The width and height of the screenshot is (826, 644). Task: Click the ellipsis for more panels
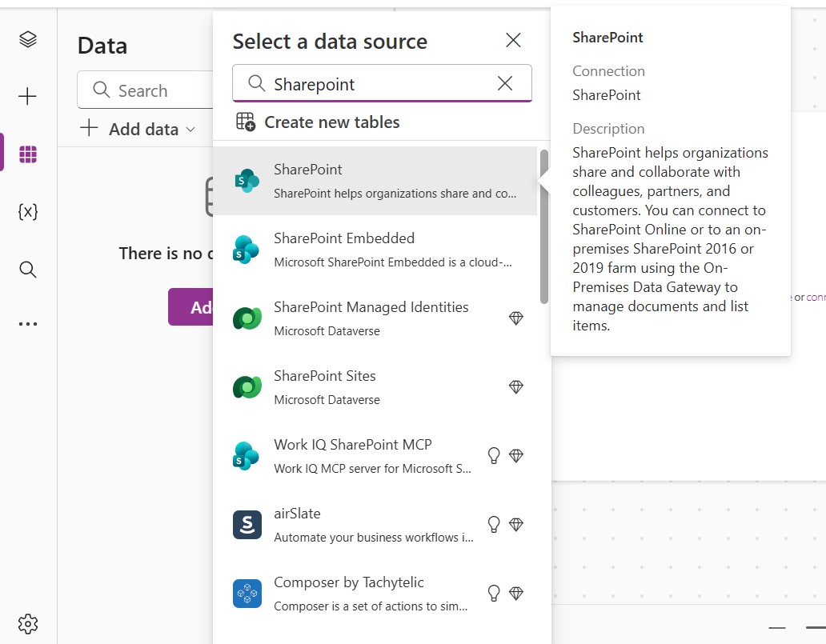coord(28,323)
